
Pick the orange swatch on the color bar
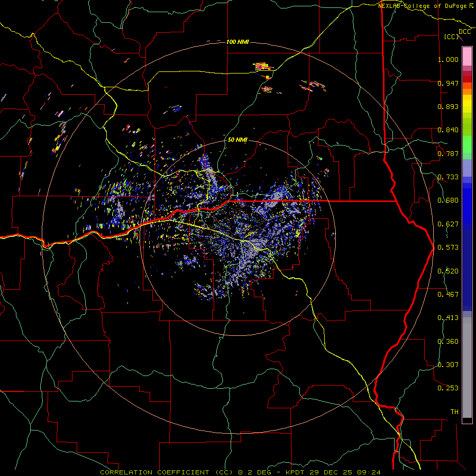click(x=467, y=91)
